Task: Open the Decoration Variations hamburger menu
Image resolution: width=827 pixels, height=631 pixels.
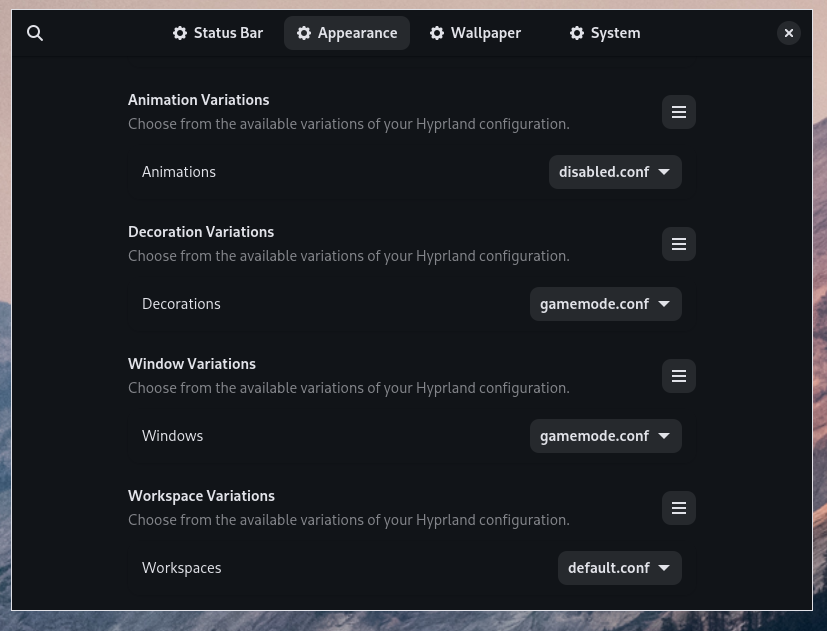Action: pyautogui.click(x=678, y=244)
